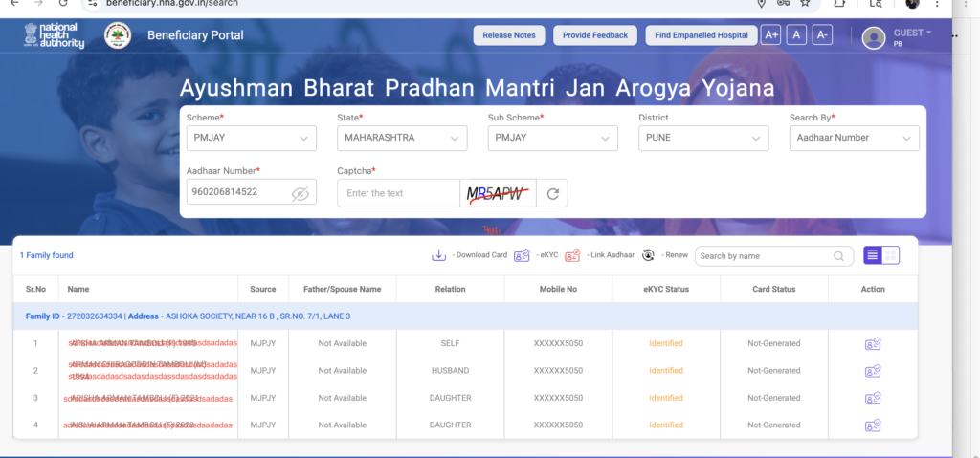Open the State dropdown showing MAHARASHTRA
Viewport: 980px width, 458px height.
(402, 138)
